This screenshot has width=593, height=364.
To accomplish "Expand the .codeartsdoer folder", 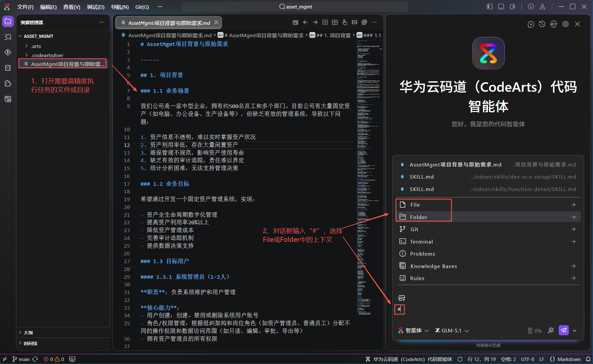I will click(26, 55).
